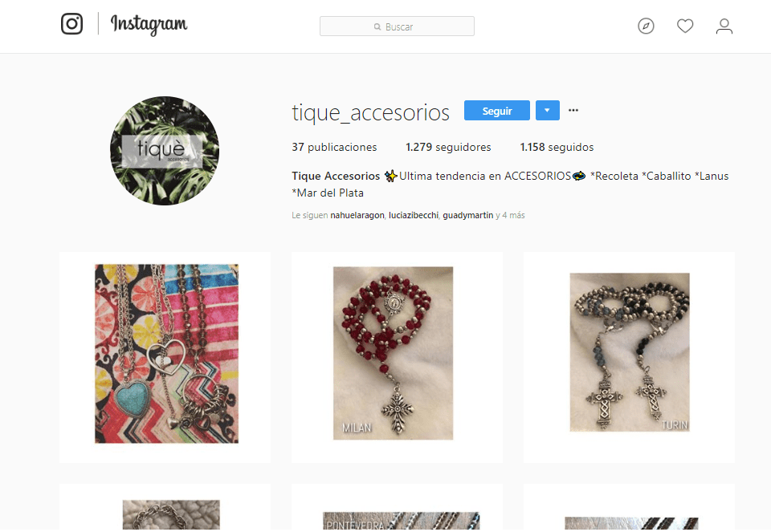Click the search magnifier icon
771x532 pixels.
(x=377, y=26)
